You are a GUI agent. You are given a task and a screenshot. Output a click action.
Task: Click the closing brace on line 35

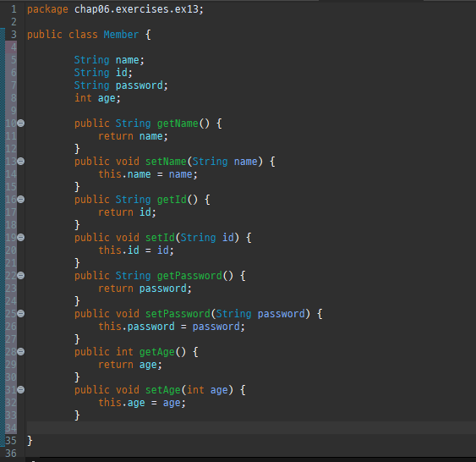(x=30, y=441)
